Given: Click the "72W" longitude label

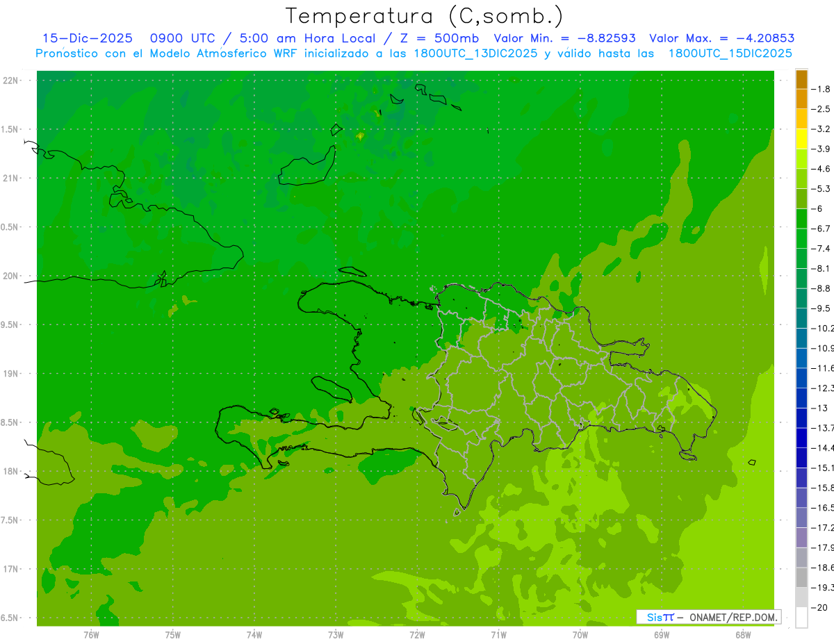Looking at the screenshot, I should coord(417,635).
